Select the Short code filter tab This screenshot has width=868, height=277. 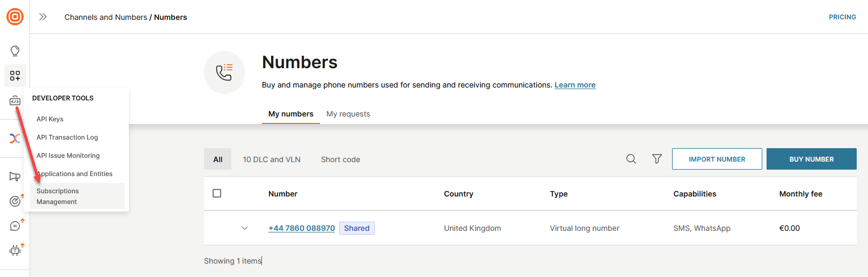[340, 159]
